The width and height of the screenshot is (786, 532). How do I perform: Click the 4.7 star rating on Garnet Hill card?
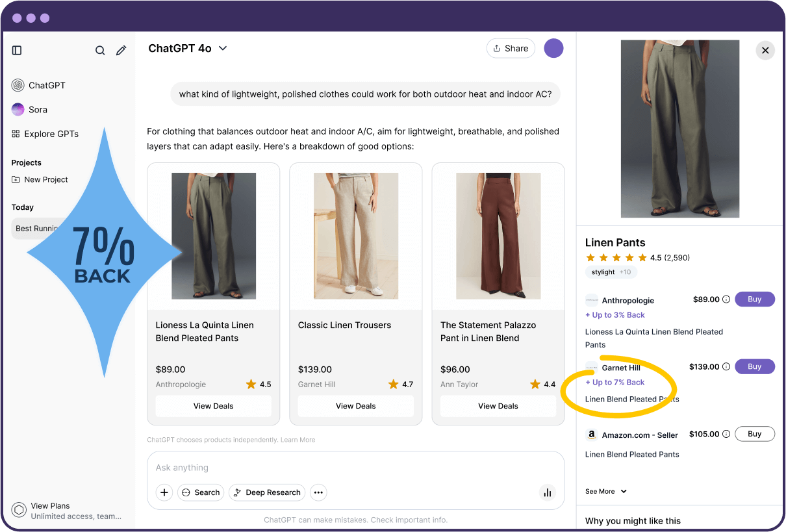[401, 385]
